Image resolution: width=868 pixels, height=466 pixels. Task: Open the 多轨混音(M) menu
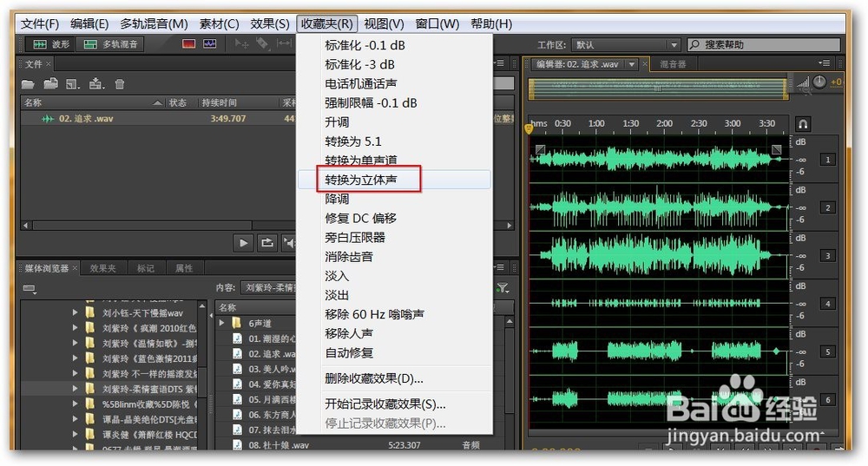pyautogui.click(x=154, y=23)
